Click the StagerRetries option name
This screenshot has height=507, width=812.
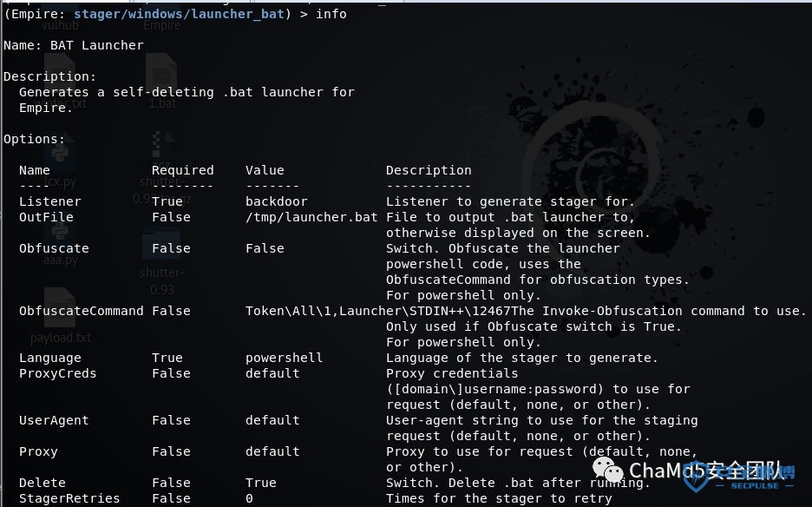pyautogui.click(x=69, y=498)
